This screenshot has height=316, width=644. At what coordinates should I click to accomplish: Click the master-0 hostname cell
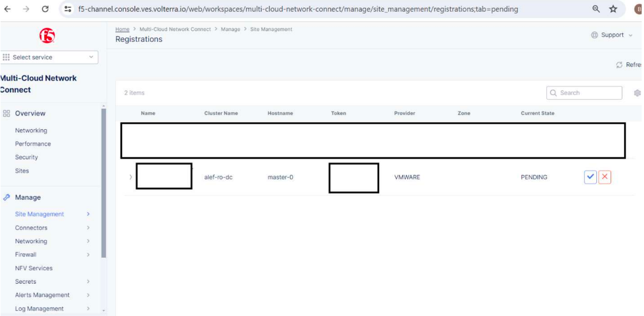[x=280, y=177]
